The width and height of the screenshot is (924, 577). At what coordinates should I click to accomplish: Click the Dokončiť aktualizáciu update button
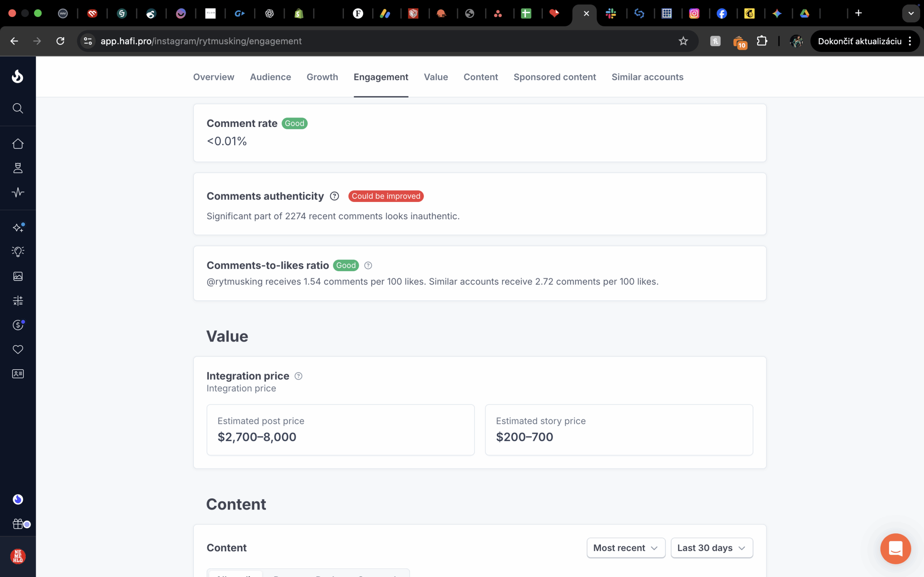pyautogui.click(x=859, y=41)
